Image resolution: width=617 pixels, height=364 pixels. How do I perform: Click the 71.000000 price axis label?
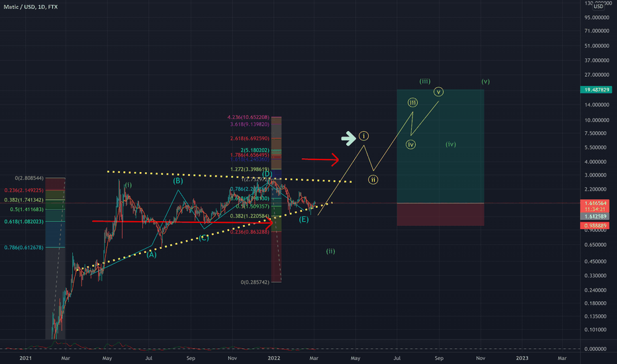596,30
